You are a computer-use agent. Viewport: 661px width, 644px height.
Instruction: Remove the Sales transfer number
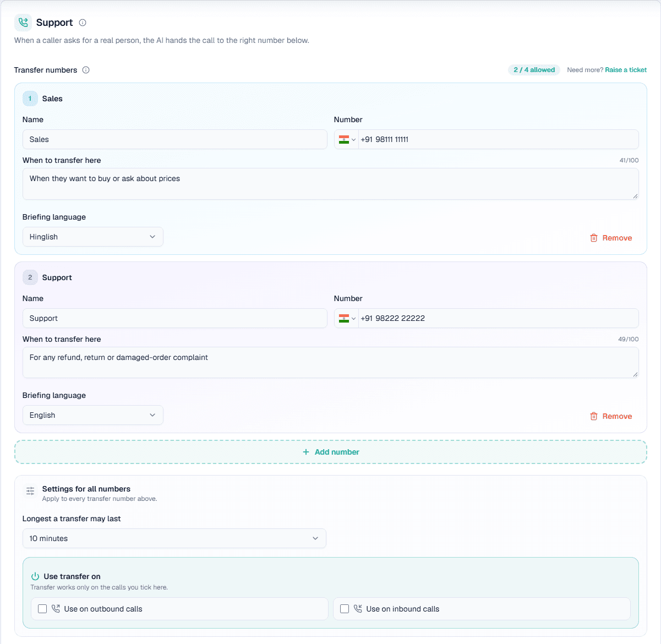pos(611,238)
